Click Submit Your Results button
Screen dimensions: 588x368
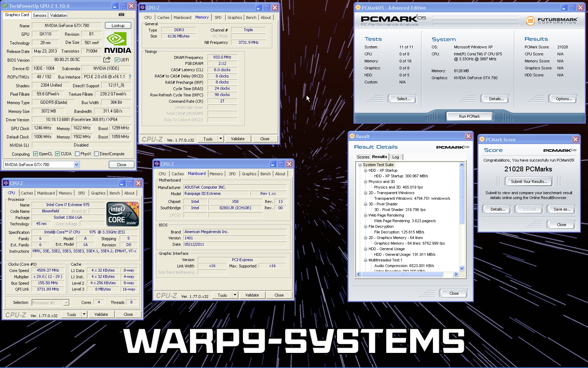[x=529, y=182]
